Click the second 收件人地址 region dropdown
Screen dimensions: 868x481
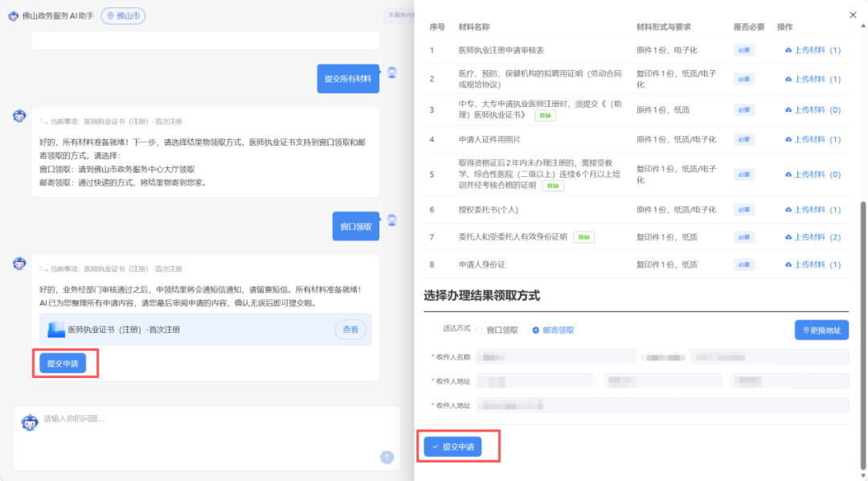click(x=662, y=381)
